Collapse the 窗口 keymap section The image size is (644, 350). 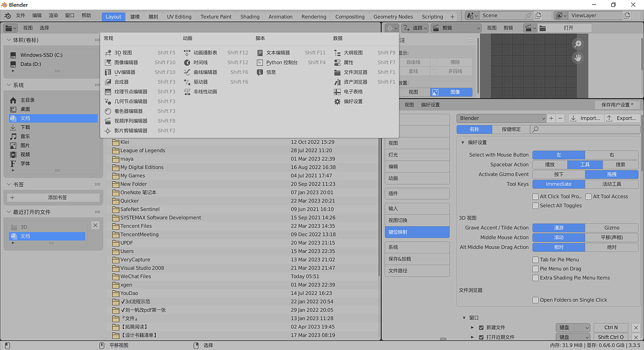pyautogui.click(x=464, y=317)
